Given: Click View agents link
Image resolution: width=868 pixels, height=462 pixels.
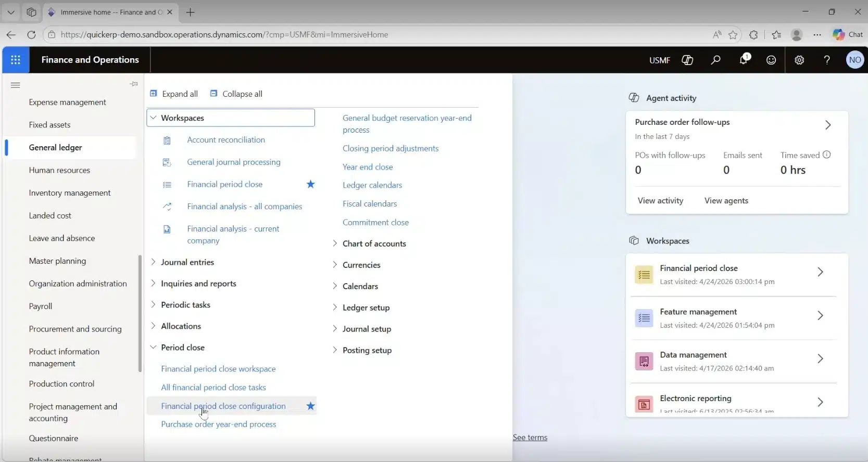Looking at the screenshot, I should point(726,201).
